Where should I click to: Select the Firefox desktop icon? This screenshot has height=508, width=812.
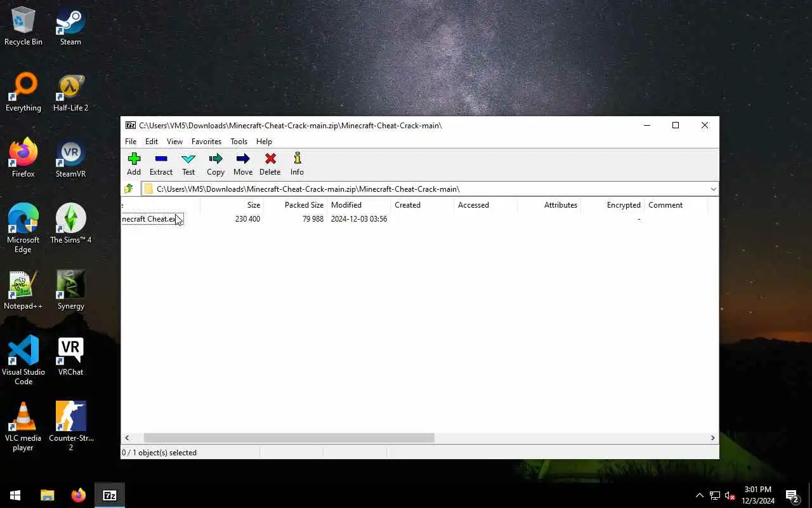click(23, 159)
